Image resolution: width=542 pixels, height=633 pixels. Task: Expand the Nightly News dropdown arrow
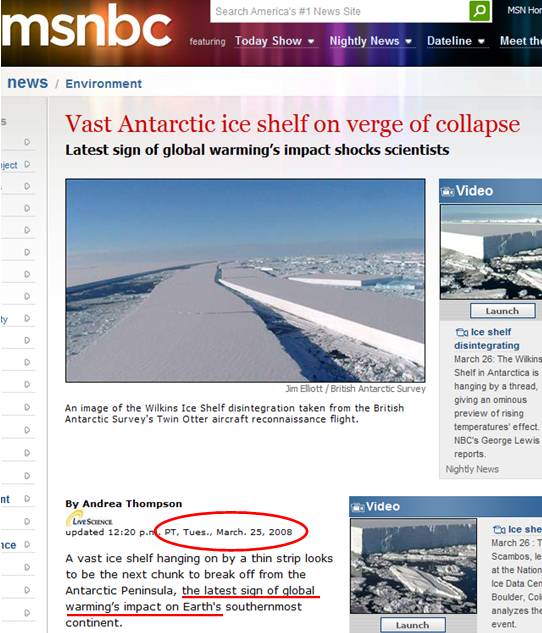[x=408, y=41]
